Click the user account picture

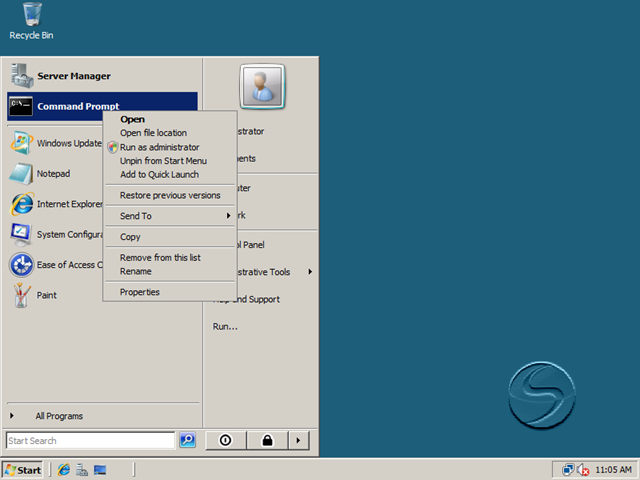[x=262, y=86]
